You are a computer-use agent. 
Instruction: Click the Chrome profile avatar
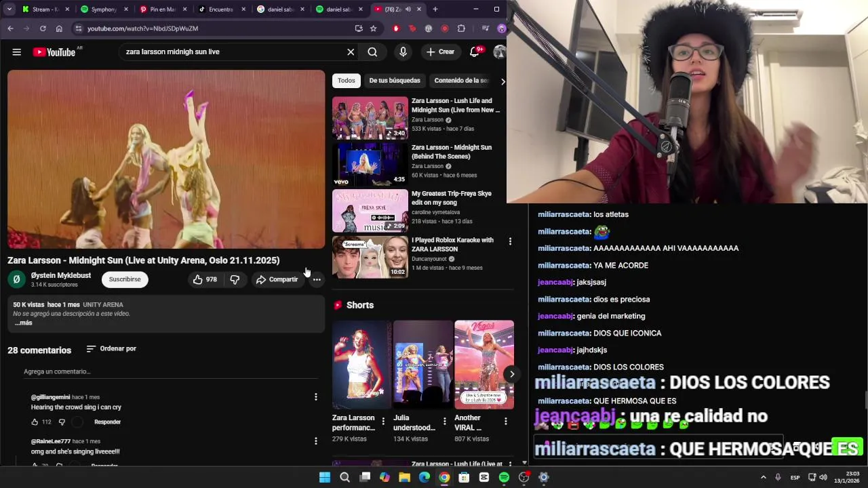(501, 28)
